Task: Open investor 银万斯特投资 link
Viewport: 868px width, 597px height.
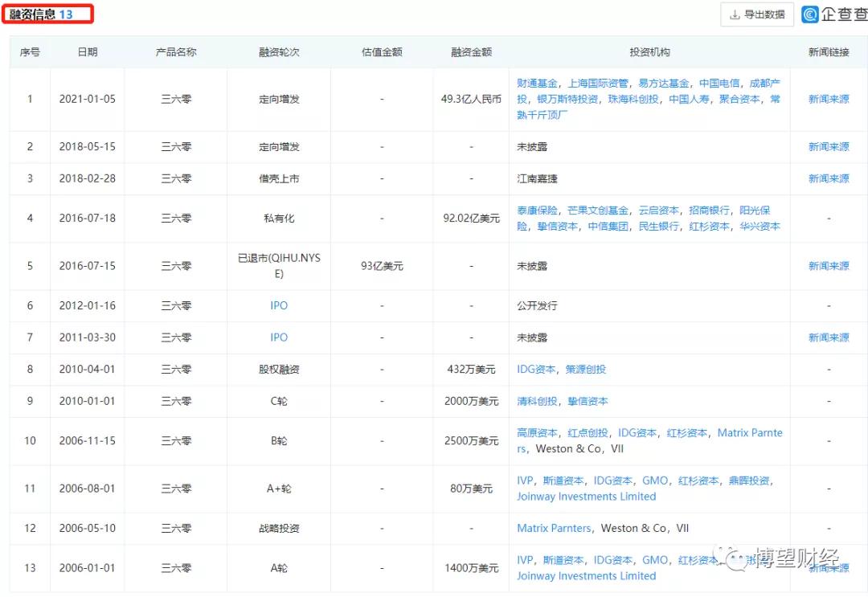Action: click(567, 99)
